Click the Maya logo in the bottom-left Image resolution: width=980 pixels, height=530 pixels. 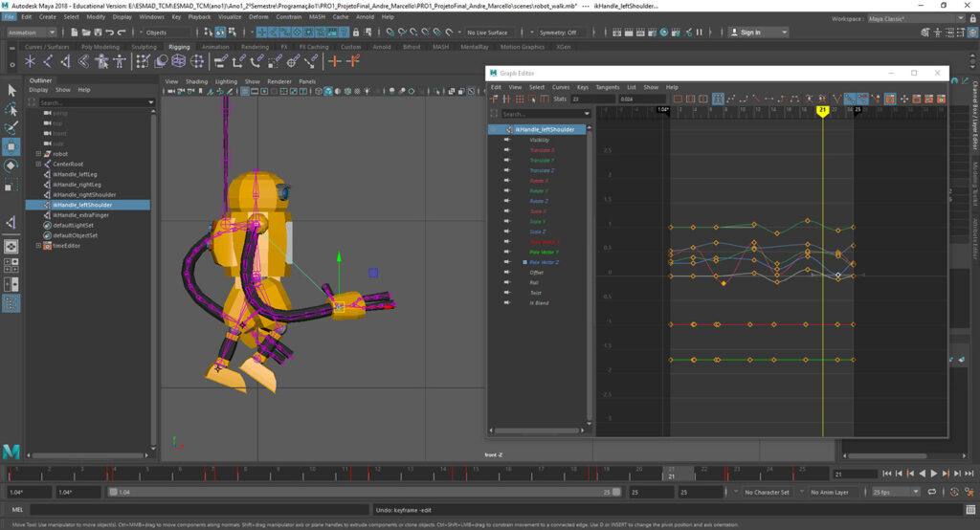(11, 451)
